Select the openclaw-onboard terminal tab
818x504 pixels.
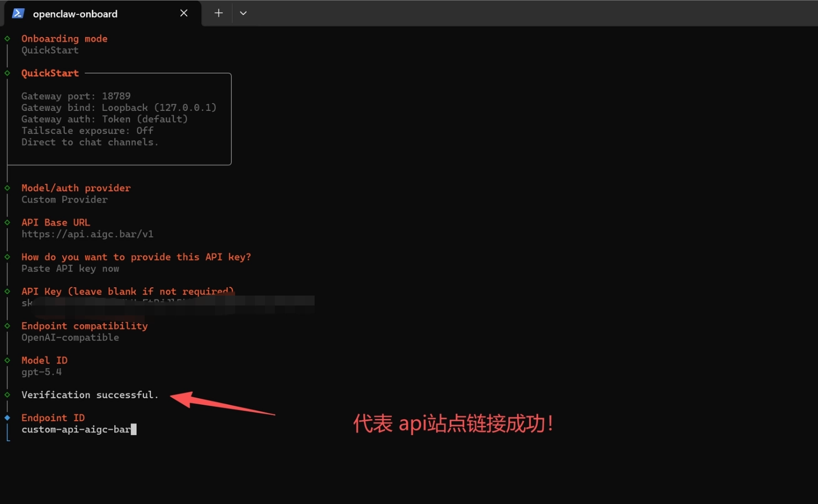[x=103, y=13]
